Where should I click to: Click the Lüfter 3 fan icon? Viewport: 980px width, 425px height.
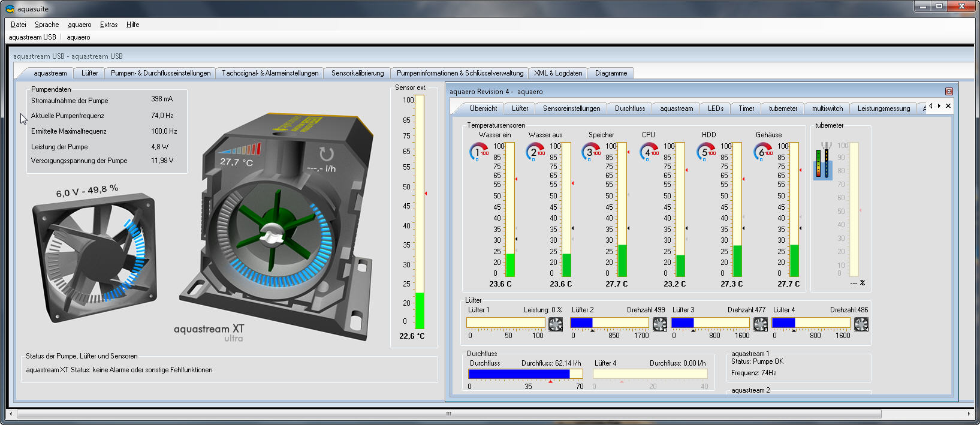[760, 324]
